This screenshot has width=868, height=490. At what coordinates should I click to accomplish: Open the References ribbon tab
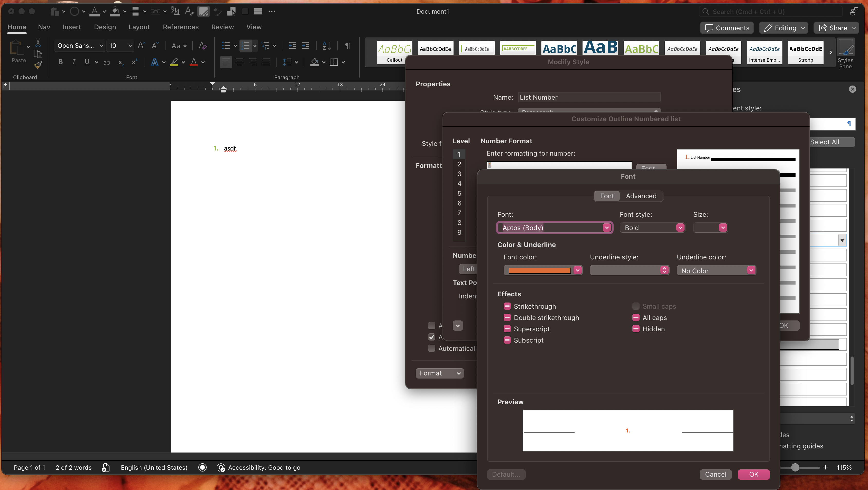[181, 27]
